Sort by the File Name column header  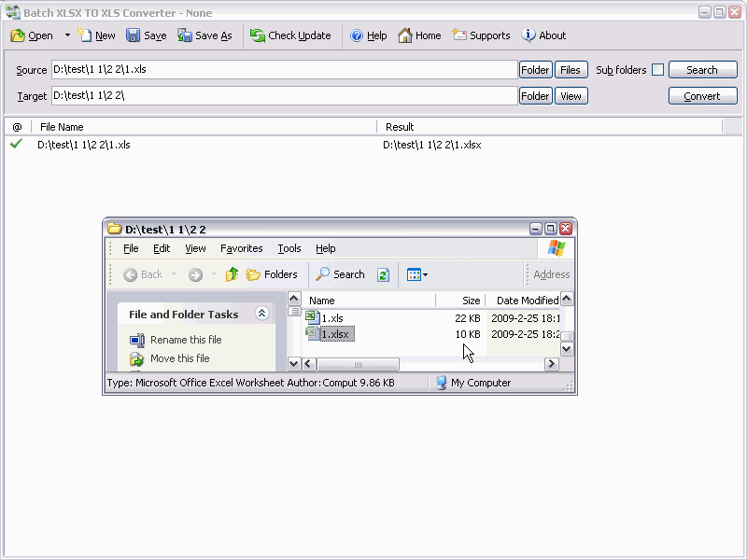(x=204, y=127)
